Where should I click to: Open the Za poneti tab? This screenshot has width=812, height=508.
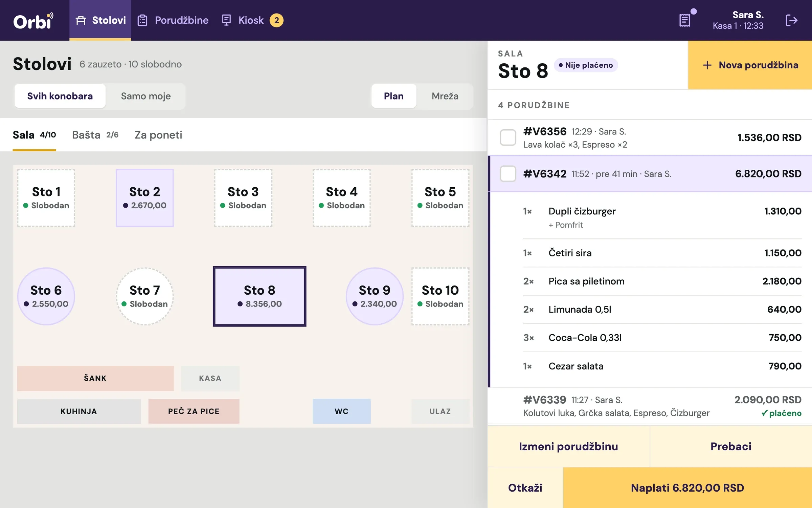[158, 135]
